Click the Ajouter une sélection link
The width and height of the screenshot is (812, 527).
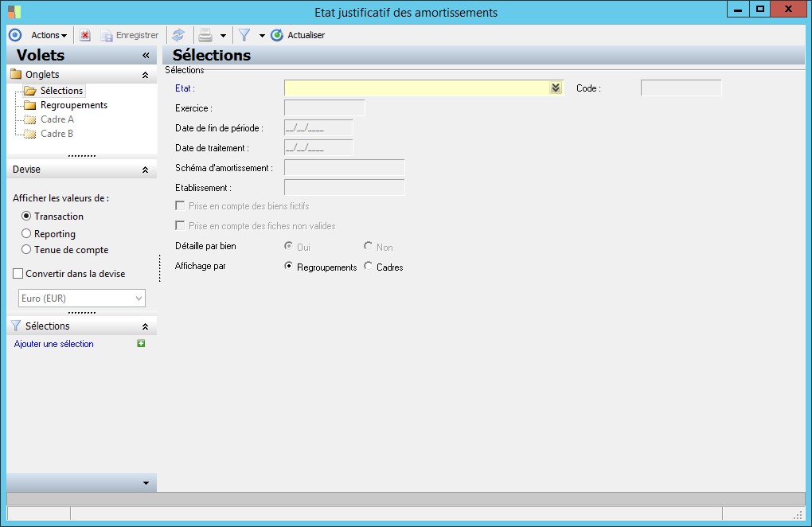pos(54,344)
